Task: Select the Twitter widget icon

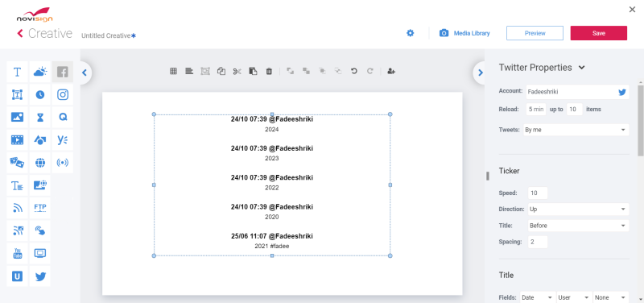Action: point(39,276)
